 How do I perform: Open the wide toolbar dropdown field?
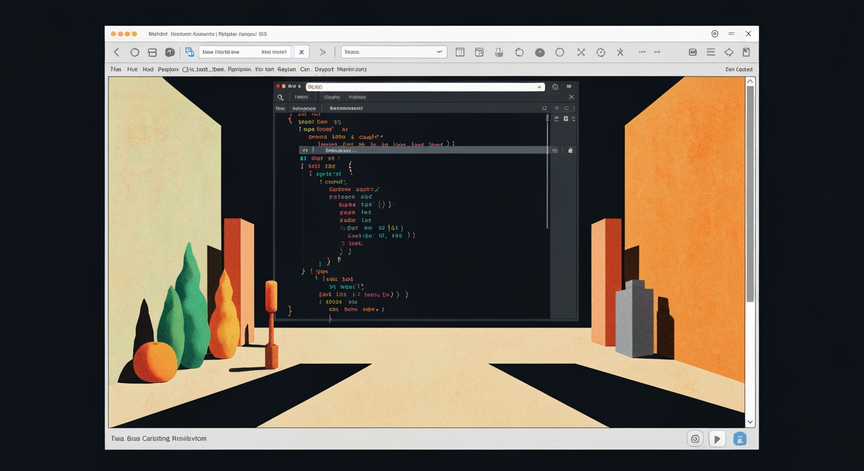[x=393, y=52]
